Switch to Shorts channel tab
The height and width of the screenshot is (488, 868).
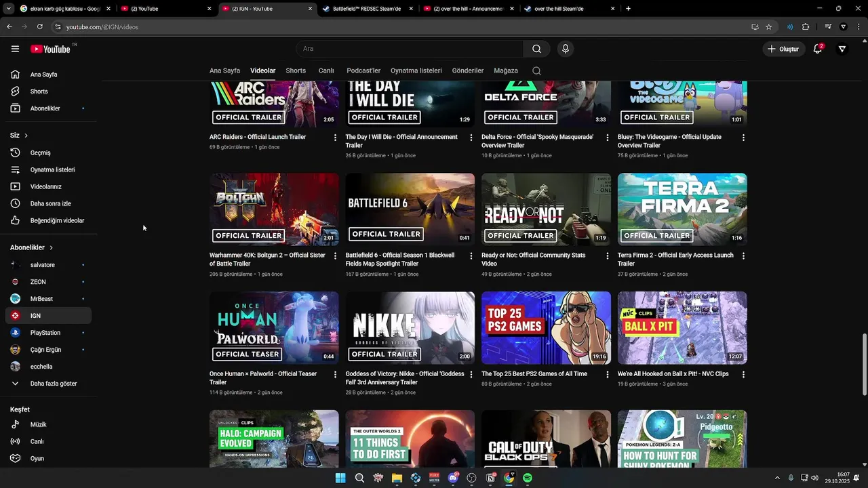point(296,70)
